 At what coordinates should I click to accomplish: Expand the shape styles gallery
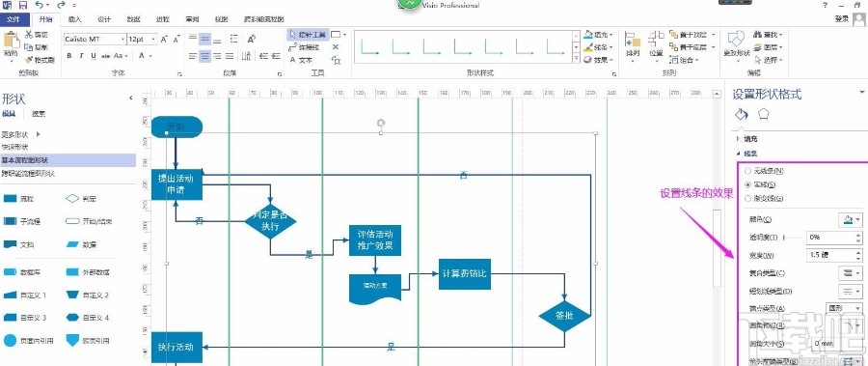coord(576,59)
